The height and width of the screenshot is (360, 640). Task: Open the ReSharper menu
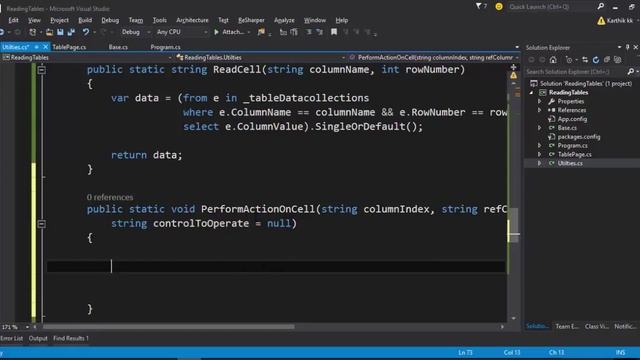pos(251,20)
